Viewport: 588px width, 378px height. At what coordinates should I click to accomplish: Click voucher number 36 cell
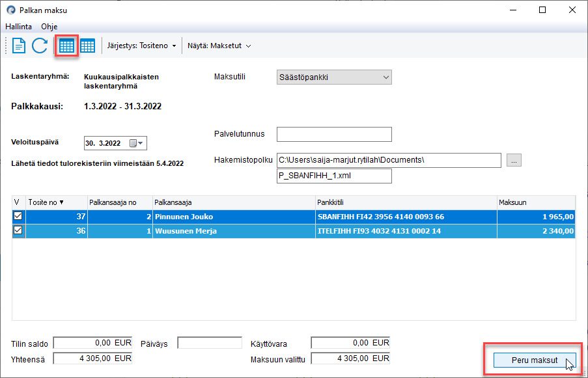(56, 231)
